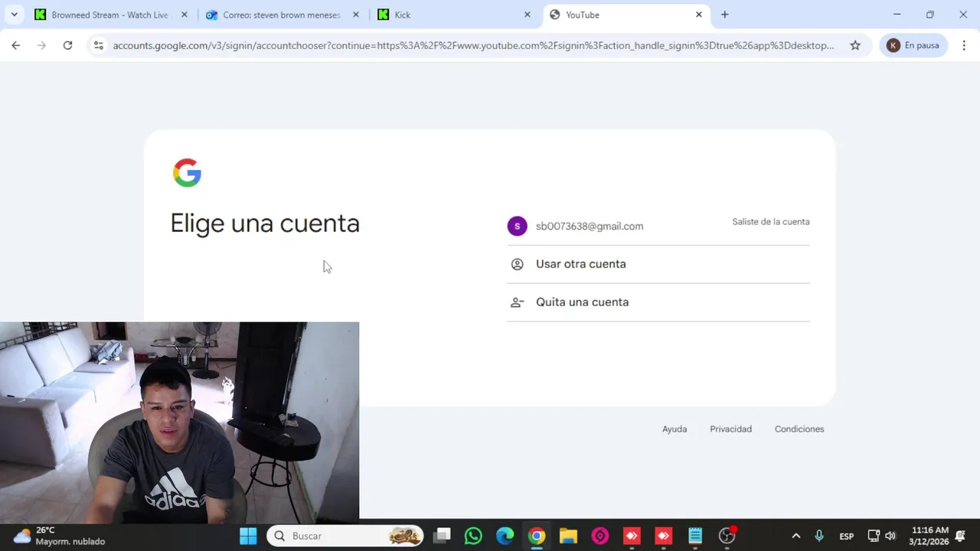The image size is (980, 551).
Task: Open File Explorer from the taskbar
Action: [568, 536]
